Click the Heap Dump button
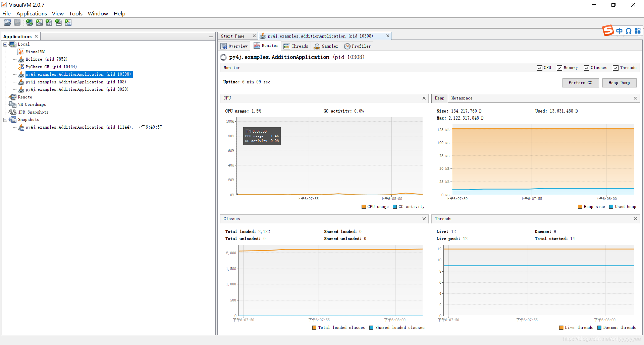The height and width of the screenshot is (345, 644). (619, 83)
